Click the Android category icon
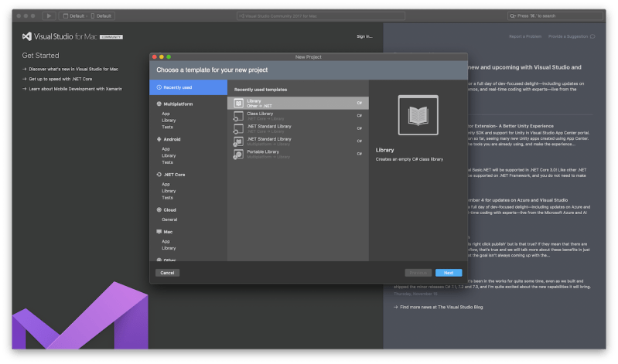The image size is (618, 364). [159, 139]
